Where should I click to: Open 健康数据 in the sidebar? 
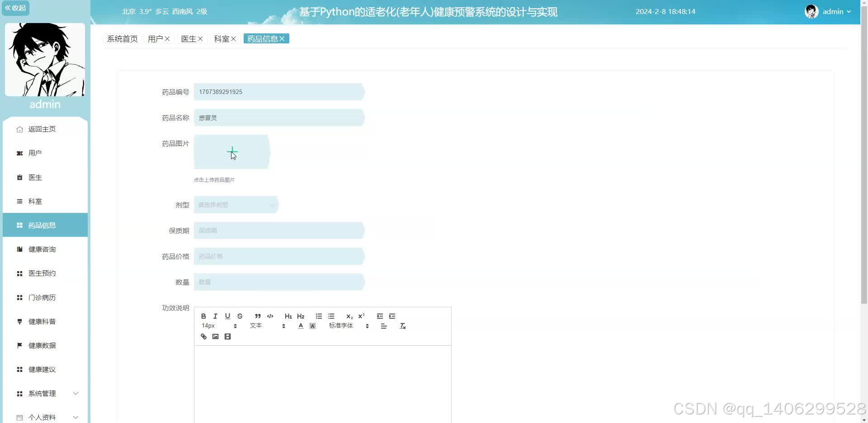pyautogui.click(x=45, y=346)
